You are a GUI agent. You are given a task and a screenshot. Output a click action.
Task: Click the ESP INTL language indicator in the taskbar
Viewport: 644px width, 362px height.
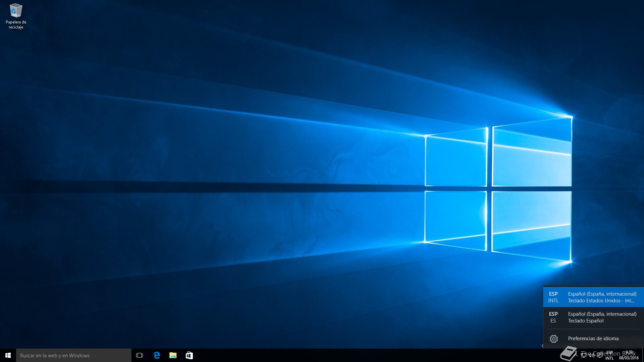point(609,355)
